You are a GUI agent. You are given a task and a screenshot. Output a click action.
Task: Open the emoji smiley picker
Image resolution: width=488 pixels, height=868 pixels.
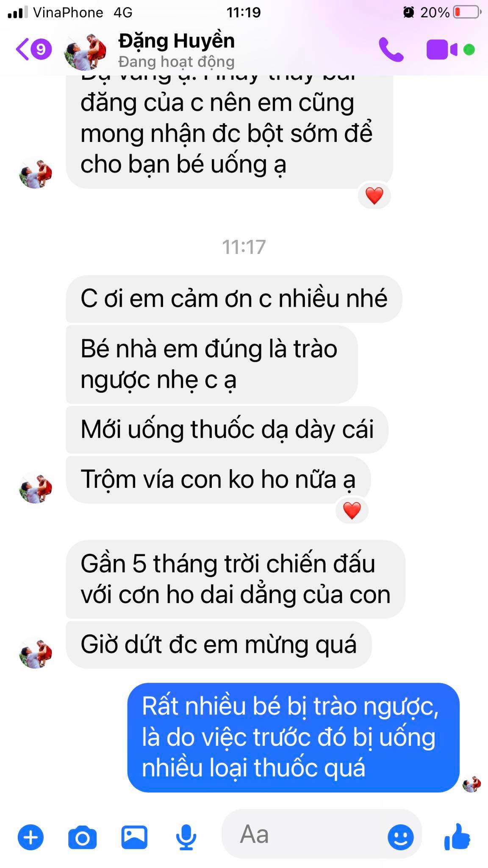[400, 837]
